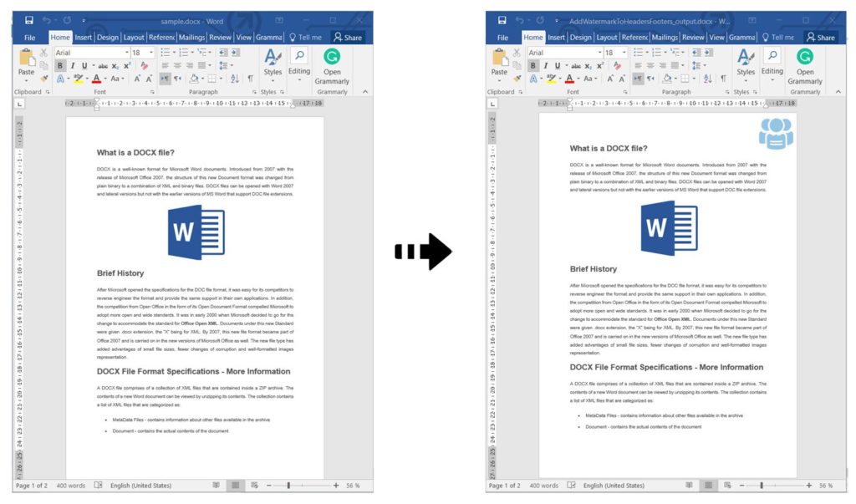This screenshot has height=504, width=856.
Task: Switch to the Insert ribbon tab
Action: 84,37
